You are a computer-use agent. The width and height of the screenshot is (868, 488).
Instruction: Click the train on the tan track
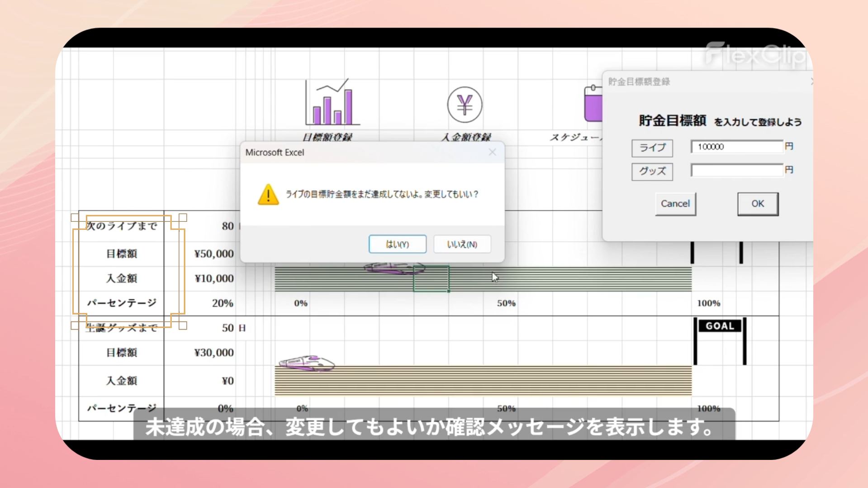click(x=307, y=363)
